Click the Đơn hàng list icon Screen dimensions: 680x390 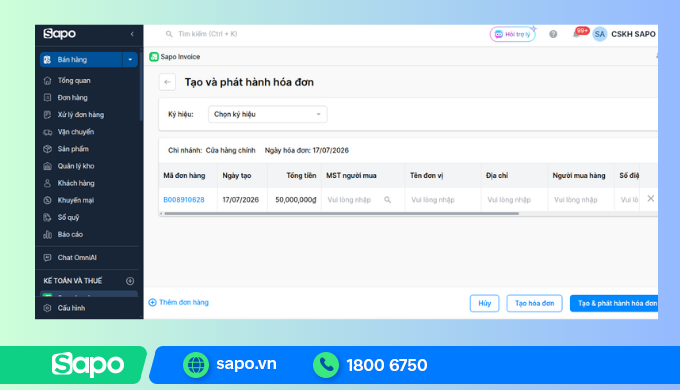click(x=48, y=98)
